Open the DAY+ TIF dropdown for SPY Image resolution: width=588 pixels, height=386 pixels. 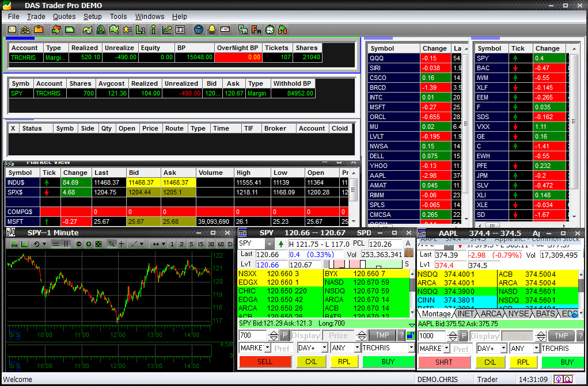click(x=324, y=348)
